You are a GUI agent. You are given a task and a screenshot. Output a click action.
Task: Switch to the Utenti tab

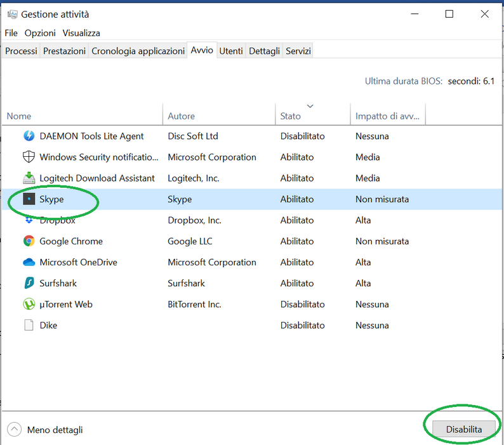pos(231,51)
